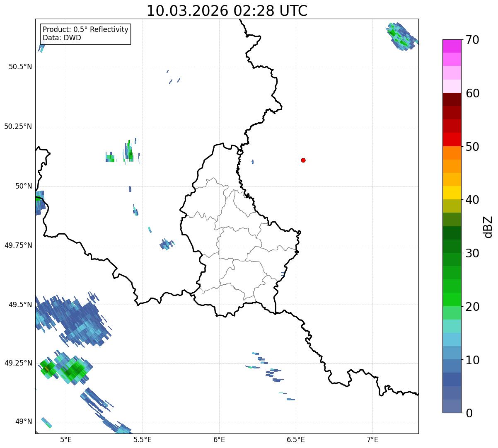Click the bright red colorbar swatch below 50

(452, 140)
